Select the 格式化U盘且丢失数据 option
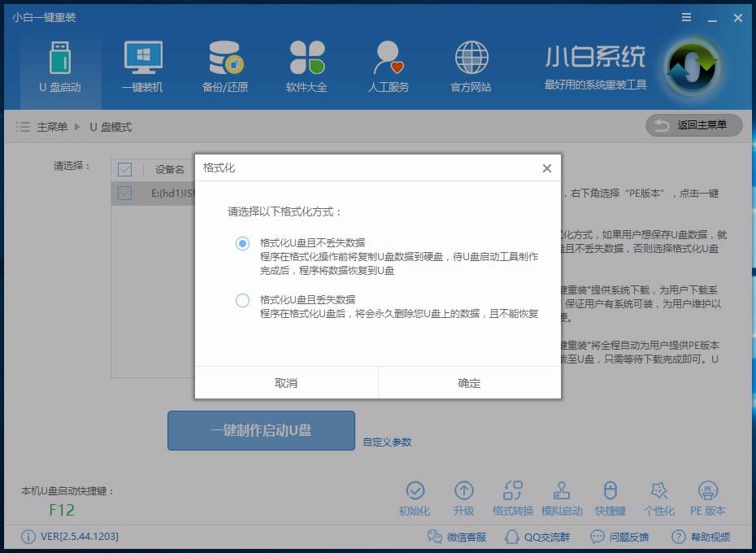Viewport: 756px width, 553px height. (x=244, y=300)
